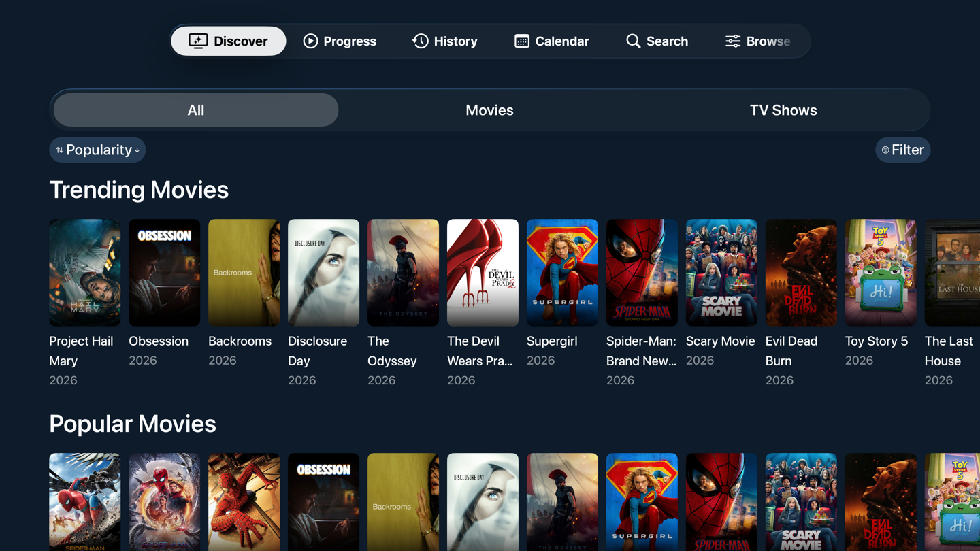Viewport: 980px width, 551px height.
Task: Open The Odyssey poster in Popular Movies
Action: pyautogui.click(x=562, y=502)
